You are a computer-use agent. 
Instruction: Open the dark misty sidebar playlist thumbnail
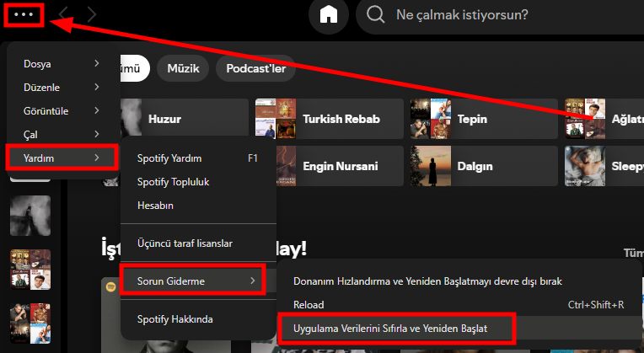(30, 216)
